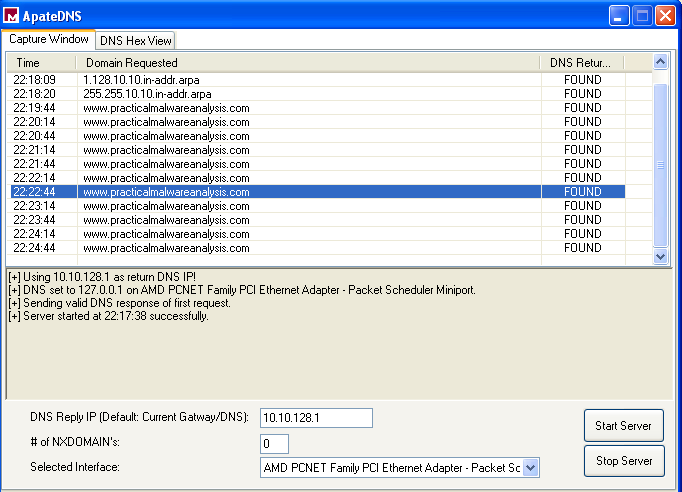
Task: Click the Start Server button
Action: (x=623, y=426)
